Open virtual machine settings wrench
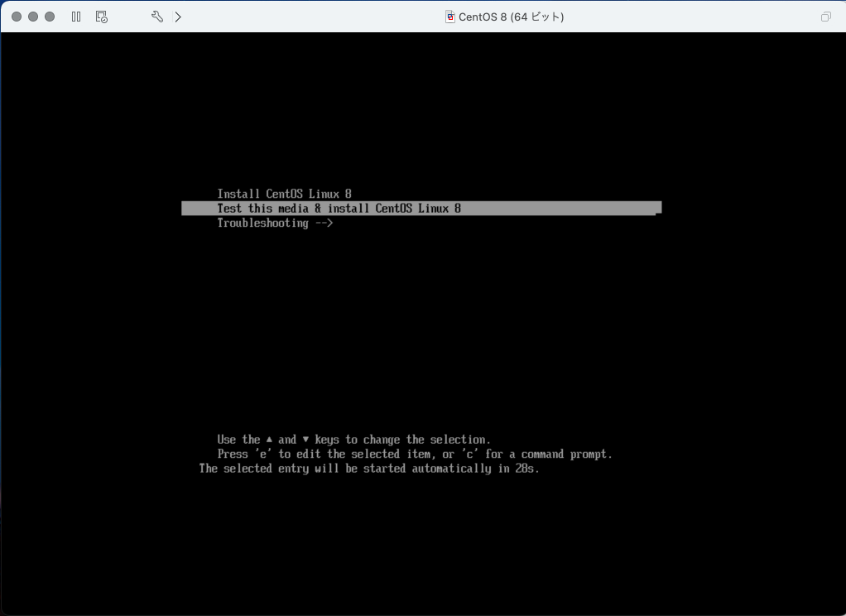Image resolution: width=846 pixels, height=616 pixels. click(x=157, y=17)
